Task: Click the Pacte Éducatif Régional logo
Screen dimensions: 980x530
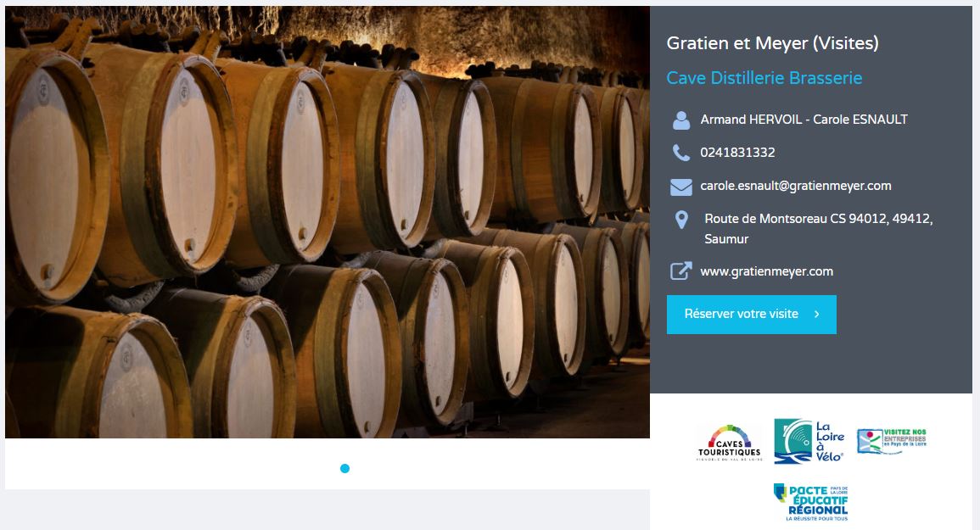Action: point(810,503)
